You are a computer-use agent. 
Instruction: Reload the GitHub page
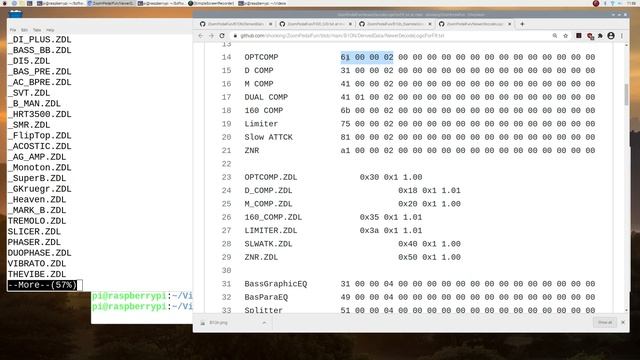pyautogui.click(x=222, y=36)
